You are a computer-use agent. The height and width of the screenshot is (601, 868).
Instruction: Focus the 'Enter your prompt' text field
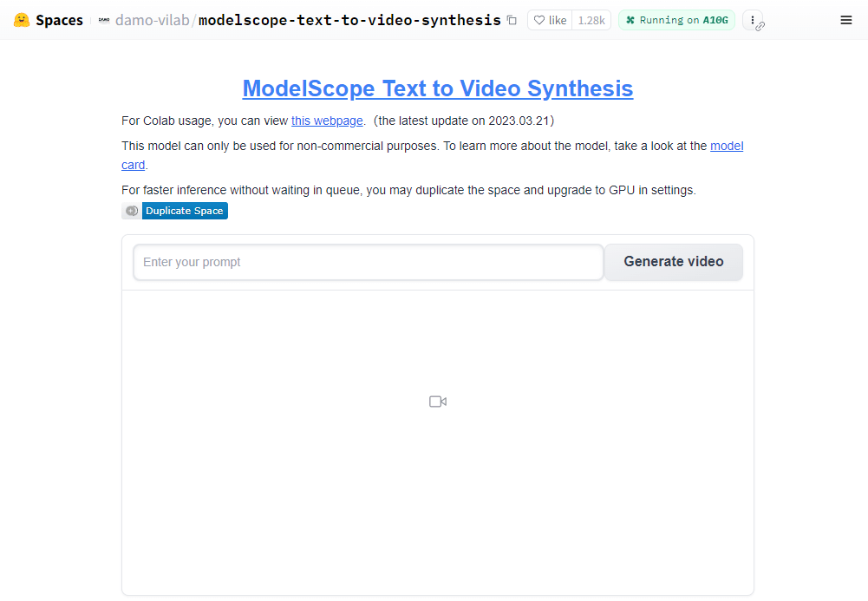coord(368,262)
